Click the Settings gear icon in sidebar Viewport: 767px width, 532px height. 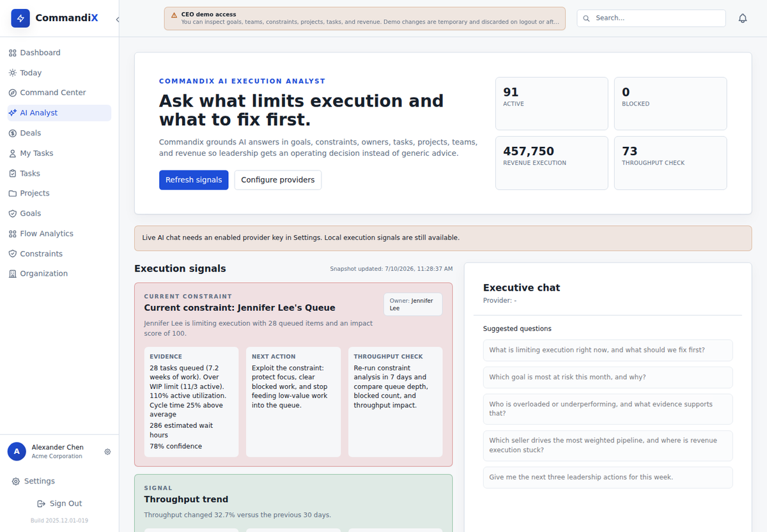coord(16,482)
